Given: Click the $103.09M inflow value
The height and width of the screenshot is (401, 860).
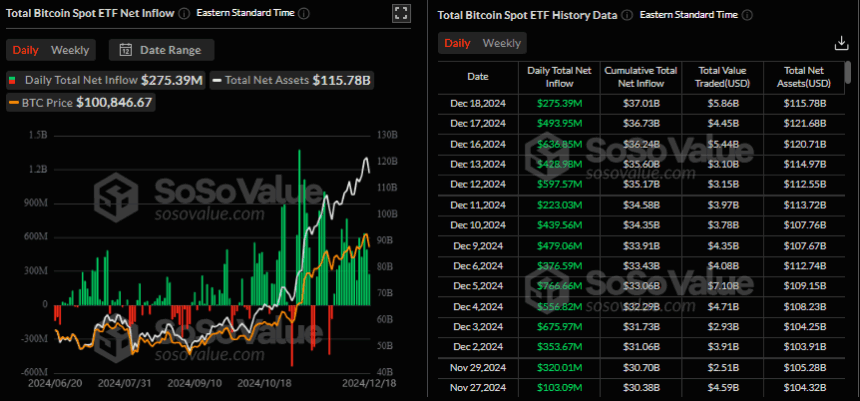Looking at the screenshot, I should pos(559,387).
